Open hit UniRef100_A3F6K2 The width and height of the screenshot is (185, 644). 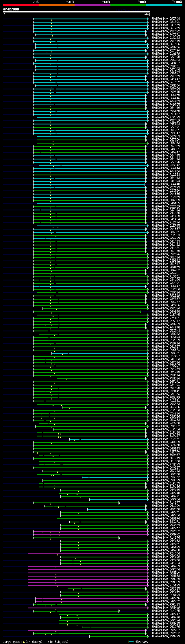(166, 32)
